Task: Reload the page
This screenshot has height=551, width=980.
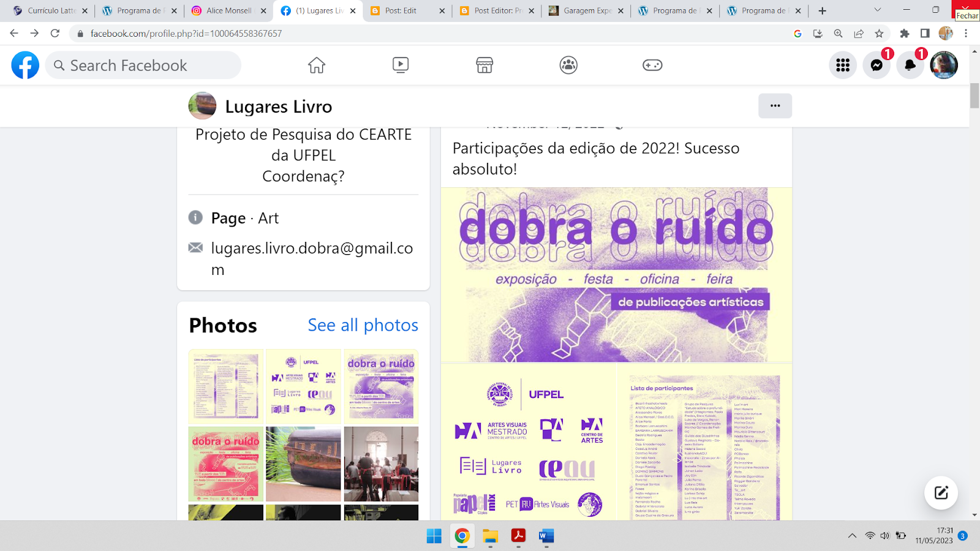Action: point(55,33)
